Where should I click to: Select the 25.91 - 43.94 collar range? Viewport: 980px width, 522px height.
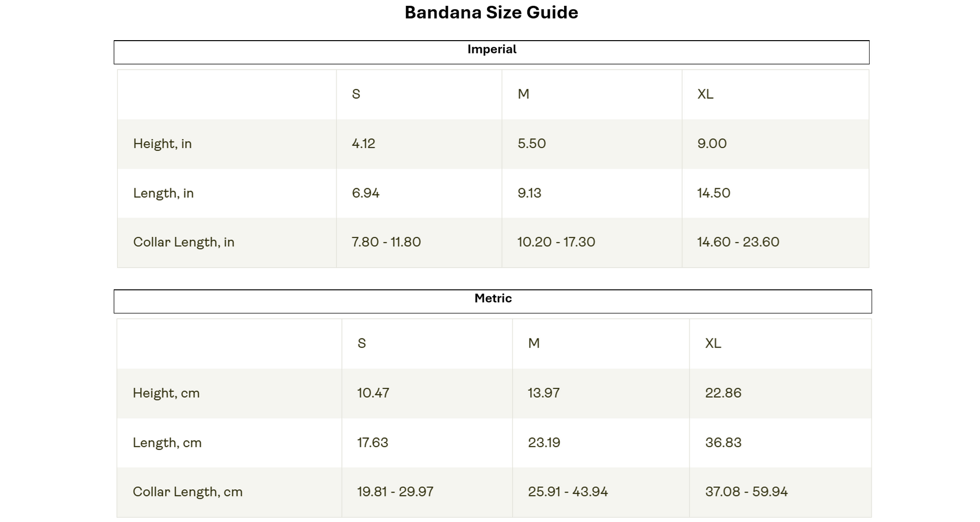point(568,492)
